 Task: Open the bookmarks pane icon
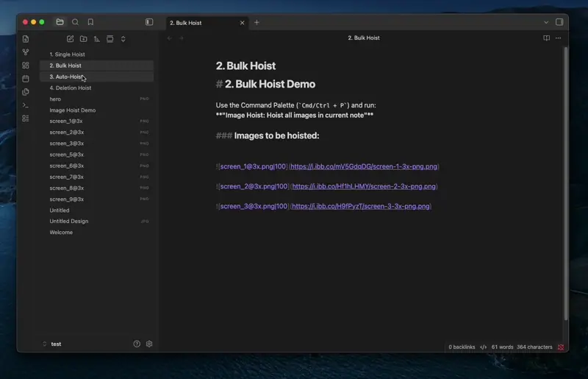click(90, 22)
